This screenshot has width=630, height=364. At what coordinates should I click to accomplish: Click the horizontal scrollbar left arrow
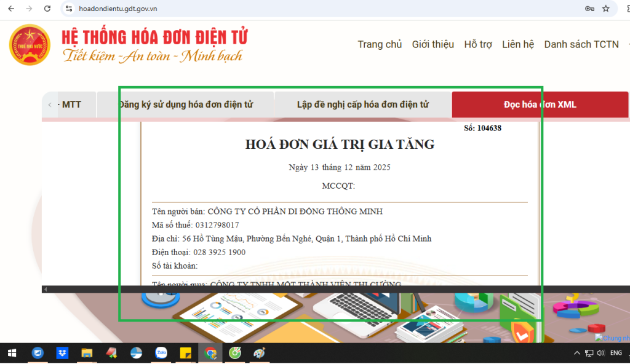tap(46, 289)
